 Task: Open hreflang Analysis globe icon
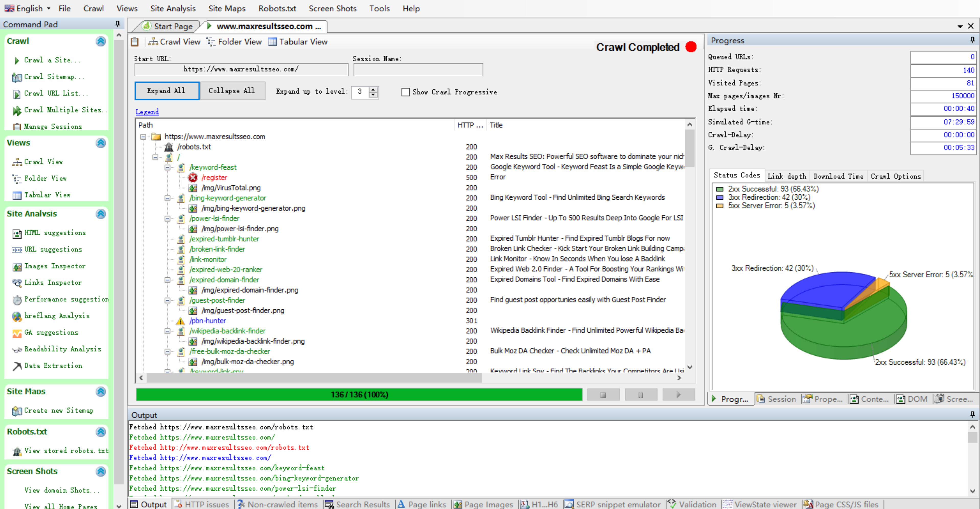(17, 316)
